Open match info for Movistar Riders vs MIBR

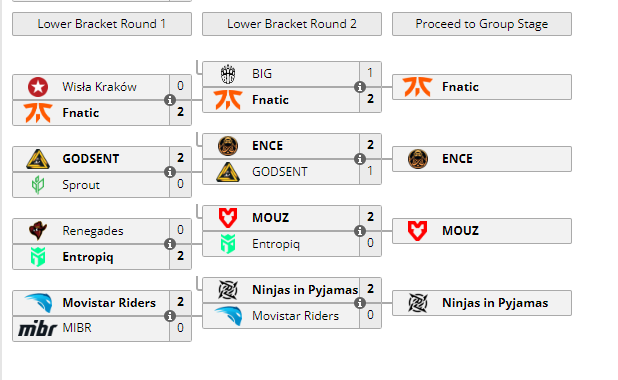[x=170, y=316]
